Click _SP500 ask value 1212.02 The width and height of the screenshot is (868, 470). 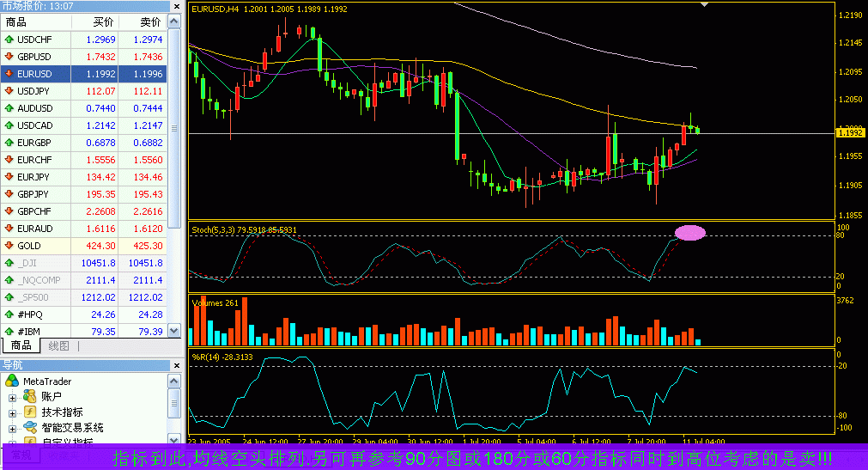[143, 297]
